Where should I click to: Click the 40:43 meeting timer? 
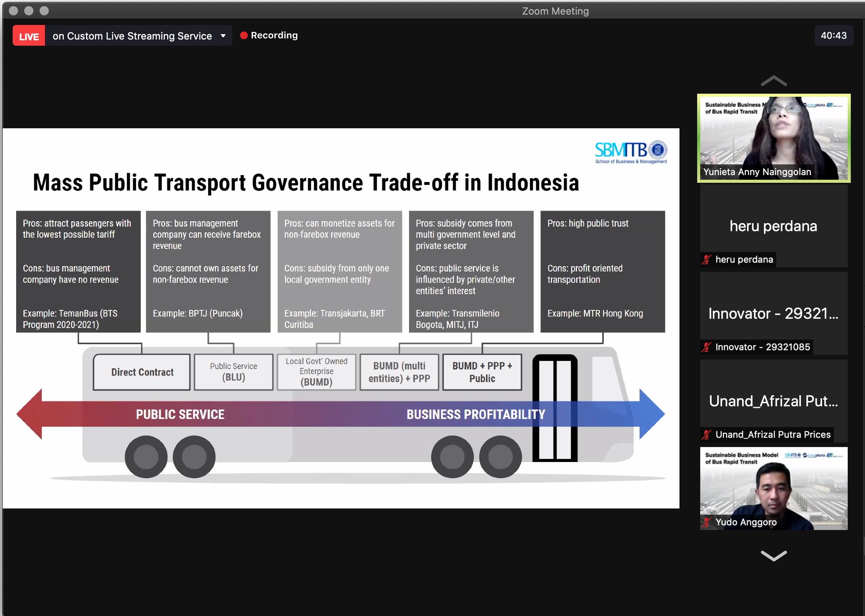(x=834, y=36)
